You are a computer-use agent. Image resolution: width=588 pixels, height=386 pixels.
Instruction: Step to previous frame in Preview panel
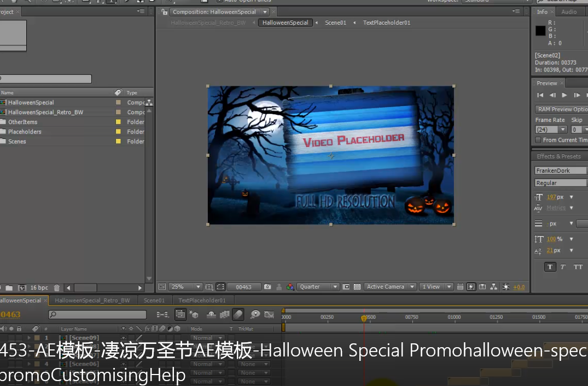(x=552, y=95)
